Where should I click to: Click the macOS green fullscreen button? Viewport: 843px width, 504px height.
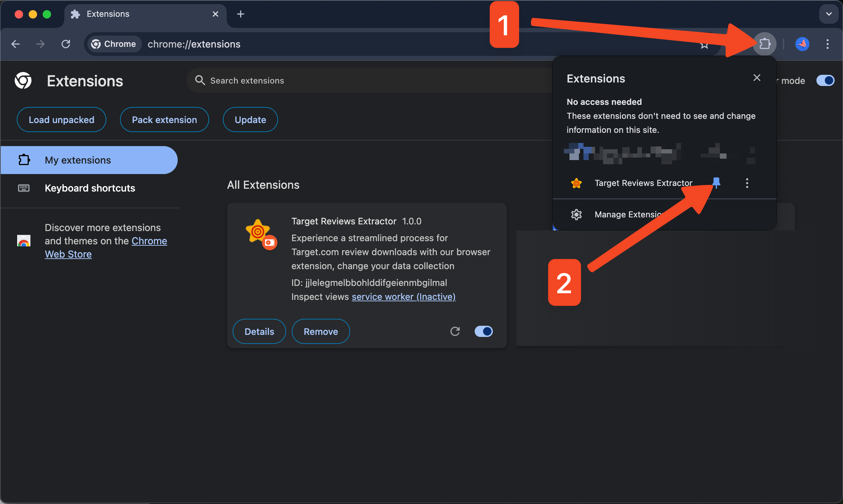click(x=47, y=14)
